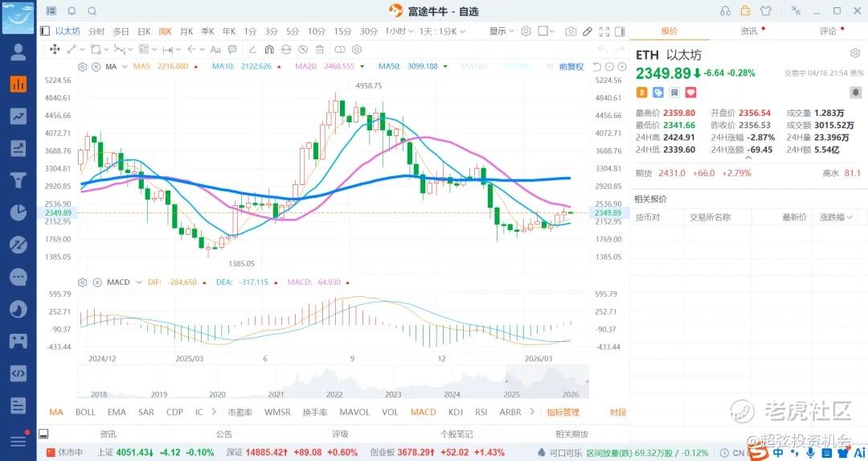Open the hamburger menu at sidebar bottom
The height and width of the screenshot is (461, 868).
pyautogui.click(x=18, y=441)
